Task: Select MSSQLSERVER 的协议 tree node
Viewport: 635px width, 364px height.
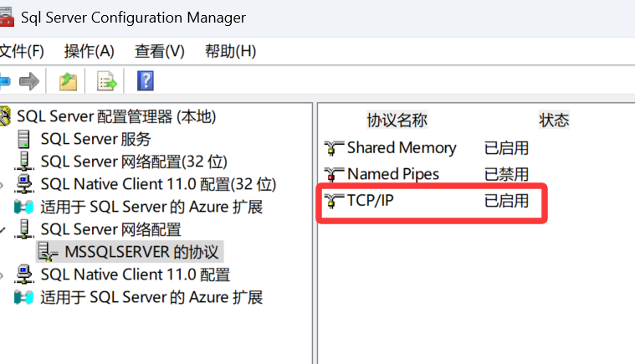Action: 141,252
